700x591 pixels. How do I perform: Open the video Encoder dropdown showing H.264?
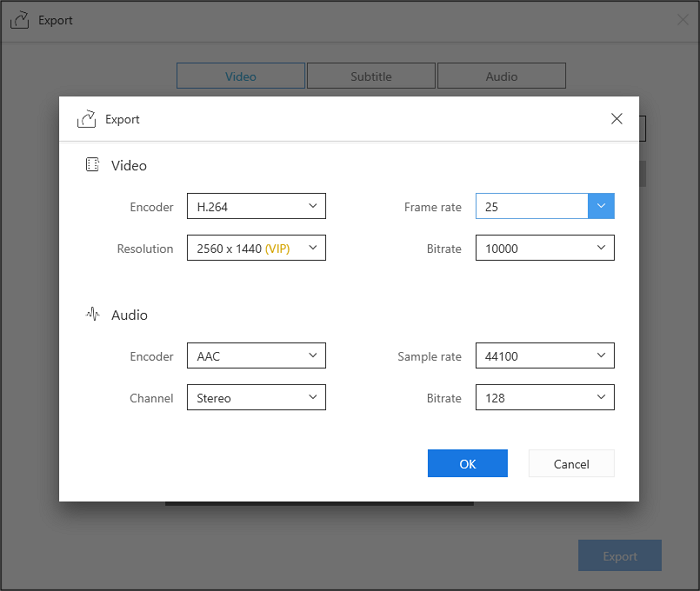[256, 207]
